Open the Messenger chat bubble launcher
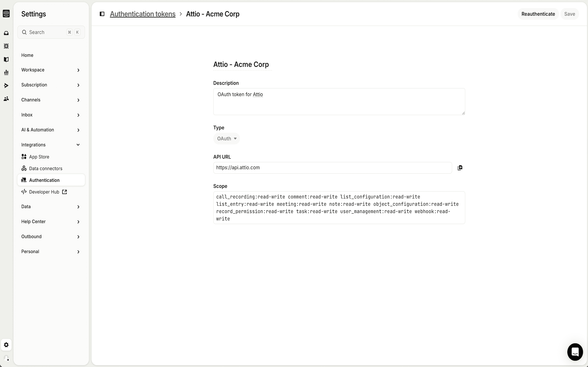 pyautogui.click(x=575, y=352)
